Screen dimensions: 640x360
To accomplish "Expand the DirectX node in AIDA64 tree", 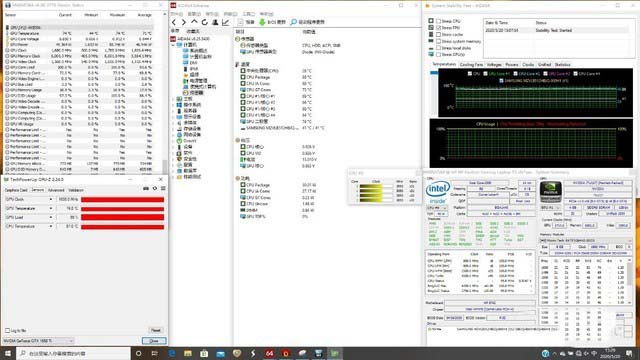I will [x=173, y=141].
